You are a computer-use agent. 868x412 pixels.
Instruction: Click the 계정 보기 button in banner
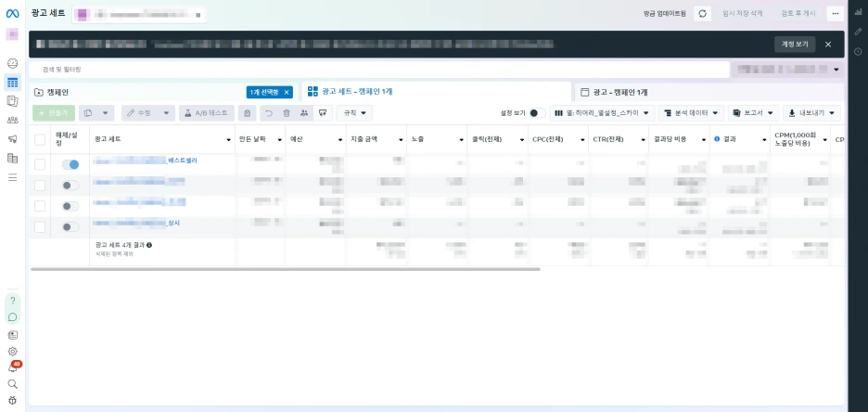[x=795, y=45]
